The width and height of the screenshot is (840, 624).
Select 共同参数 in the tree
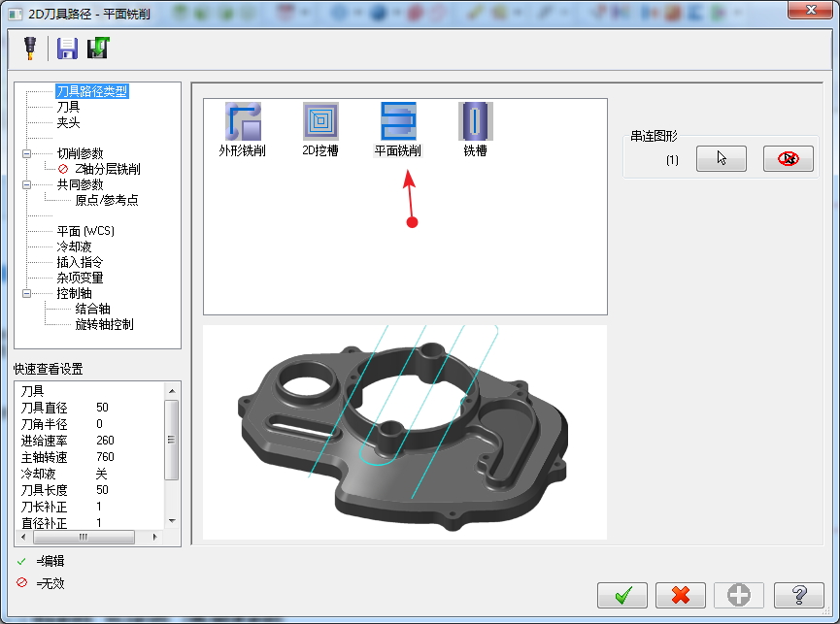pyautogui.click(x=80, y=184)
